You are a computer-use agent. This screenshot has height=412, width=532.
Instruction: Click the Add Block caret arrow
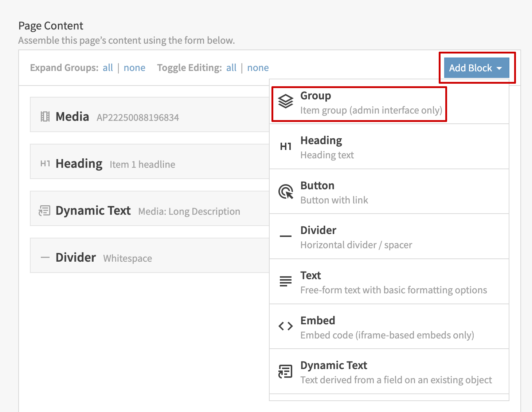point(499,68)
